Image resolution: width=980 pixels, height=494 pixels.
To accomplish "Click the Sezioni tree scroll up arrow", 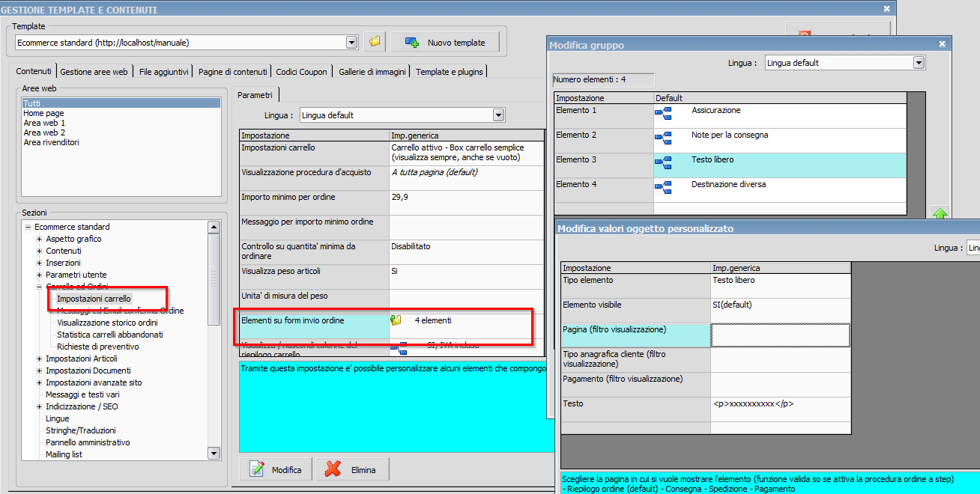I will click(214, 227).
